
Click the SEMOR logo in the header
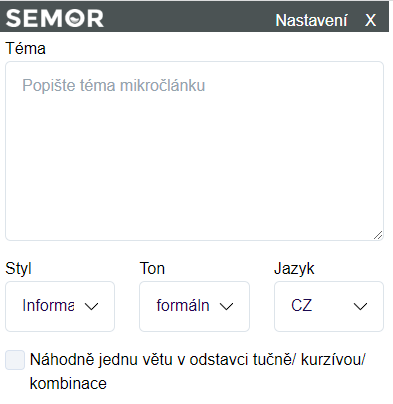55,18
